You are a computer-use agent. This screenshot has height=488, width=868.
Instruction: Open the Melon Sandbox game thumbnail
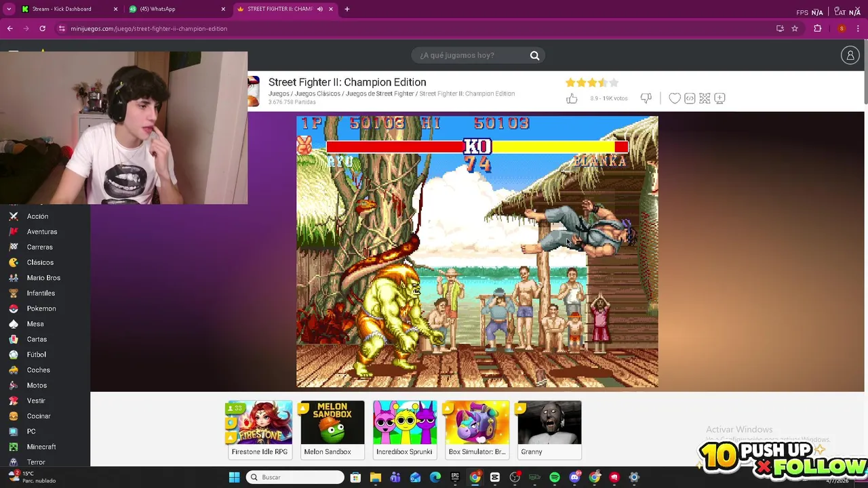pyautogui.click(x=332, y=429)
